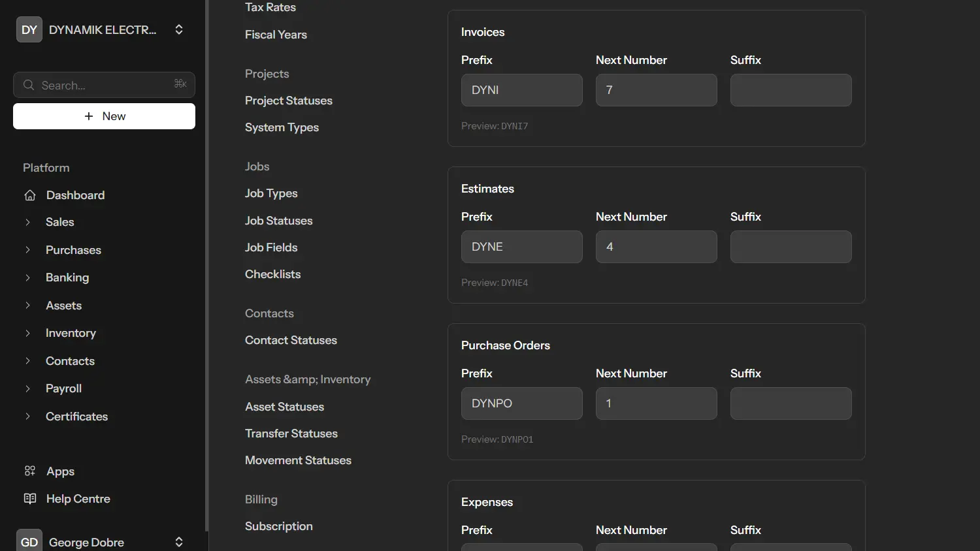This screenshot has height=551, width=980.
Task: Edit the Estimates Next Number field
Action: [657, 247]
